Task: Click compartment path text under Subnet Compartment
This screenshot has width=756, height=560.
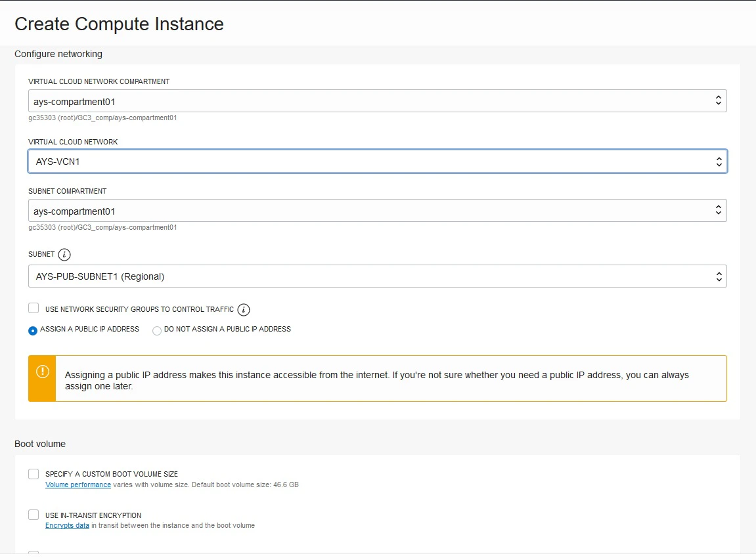Action: point(102,227)
